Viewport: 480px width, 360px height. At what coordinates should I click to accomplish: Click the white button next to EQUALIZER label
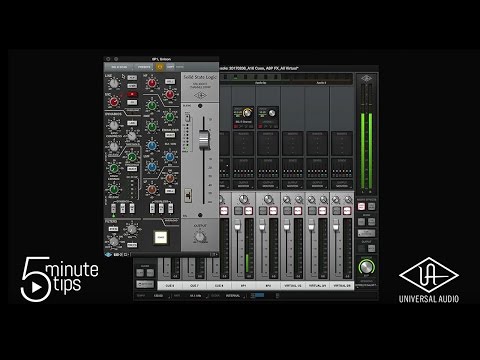[x=170, y=135]
